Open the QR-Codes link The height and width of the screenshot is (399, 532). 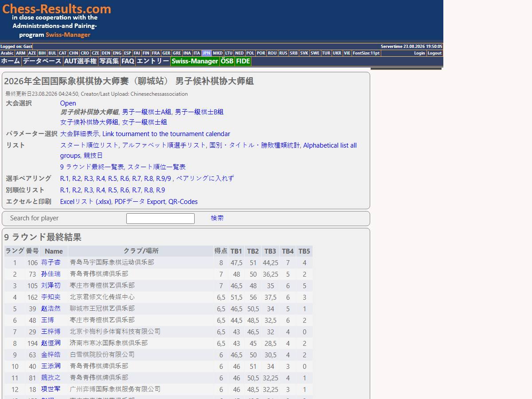click(x=183, y=201)
